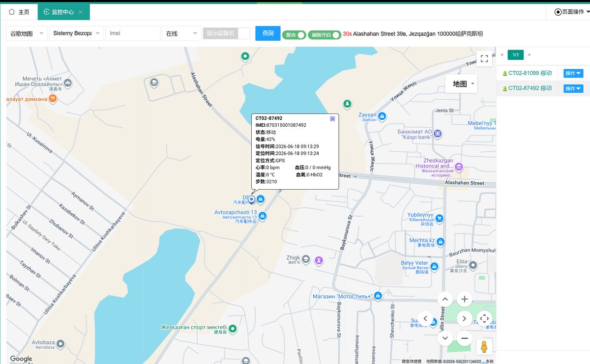590x364 pixels.
Task: Zoom out on the map
Action: pyautogui.click(x=465, y=337)
